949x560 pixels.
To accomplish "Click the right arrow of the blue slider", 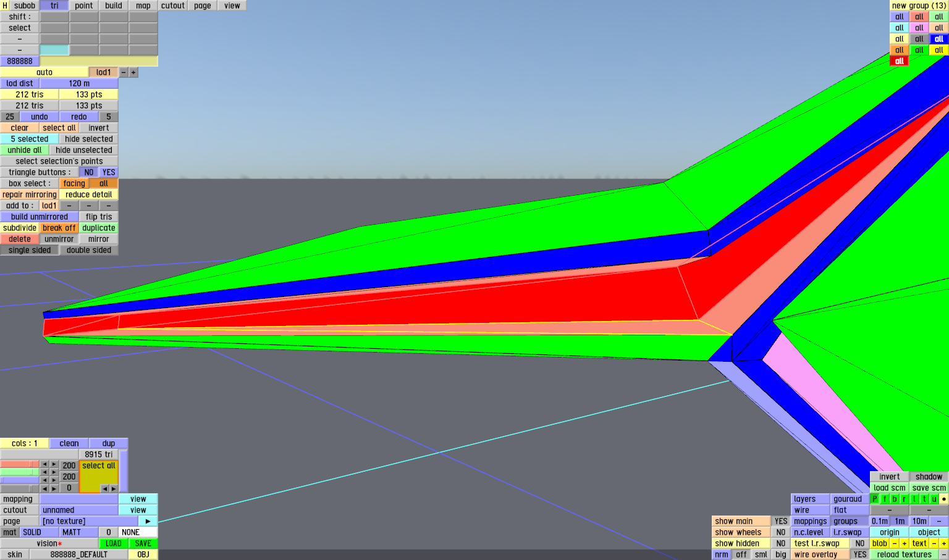I will [x=54, y=480].
